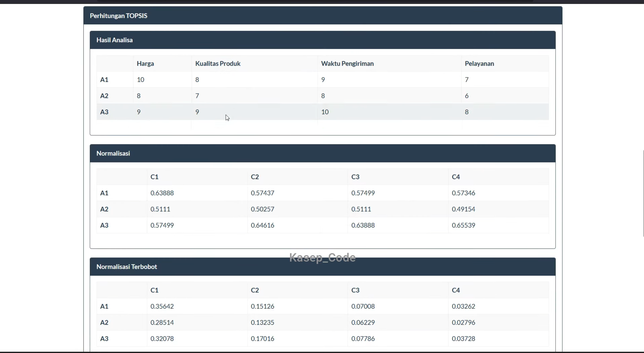Click Pelayanan value 7 in row A1
This screenshot has height=353, width=644.
pos(467,80)
